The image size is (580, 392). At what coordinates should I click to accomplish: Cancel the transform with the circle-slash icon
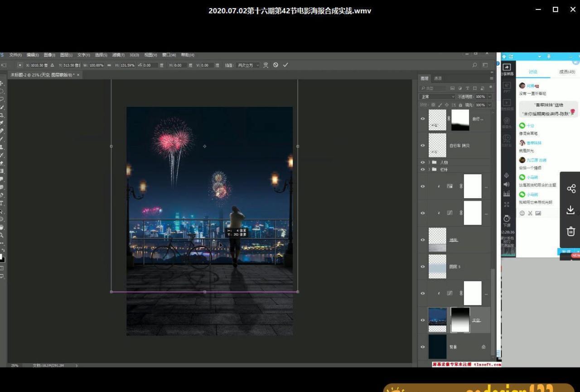(275, 65)
